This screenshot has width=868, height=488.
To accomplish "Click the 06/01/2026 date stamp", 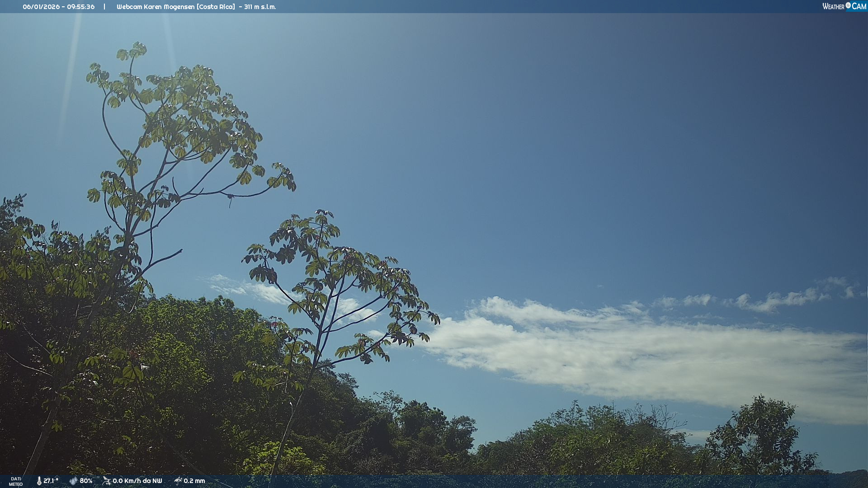I will tap(41, 7).
